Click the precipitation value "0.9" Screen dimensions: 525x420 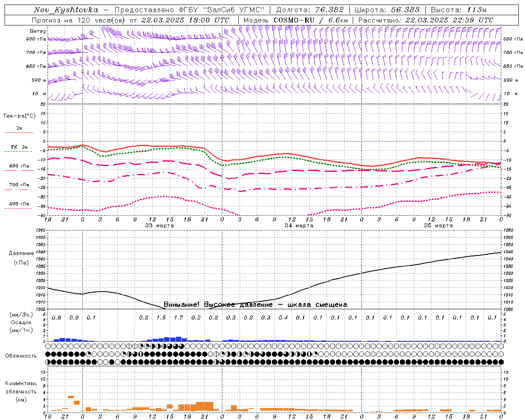[x=74, y=317]
